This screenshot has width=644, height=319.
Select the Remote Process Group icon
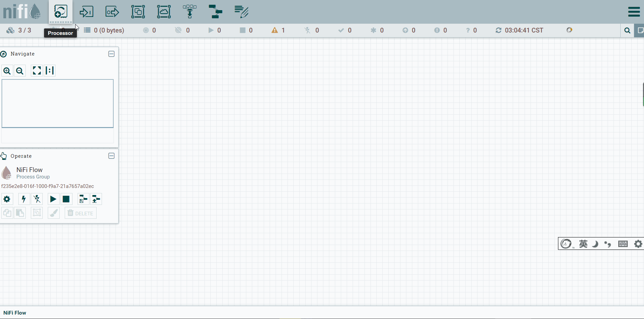tap(164, 12)
